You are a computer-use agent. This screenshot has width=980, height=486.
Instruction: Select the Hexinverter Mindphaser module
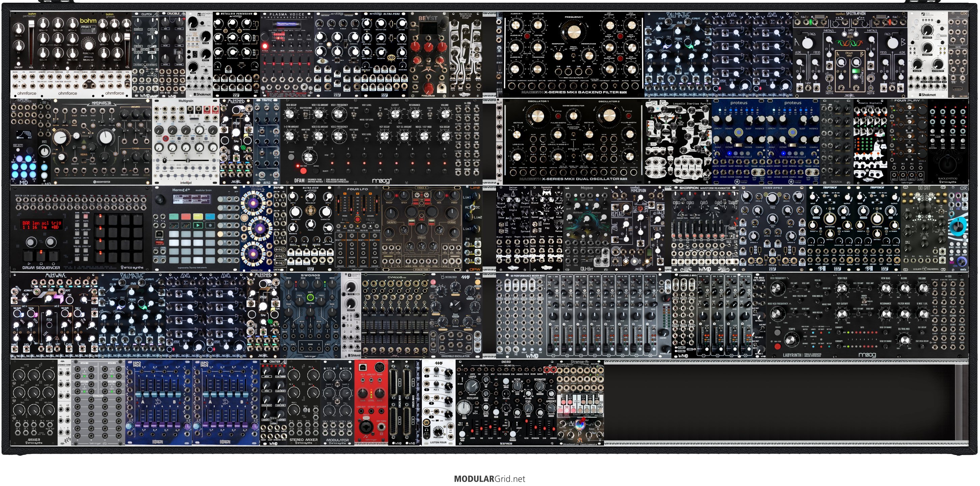(x=102, y=142)
